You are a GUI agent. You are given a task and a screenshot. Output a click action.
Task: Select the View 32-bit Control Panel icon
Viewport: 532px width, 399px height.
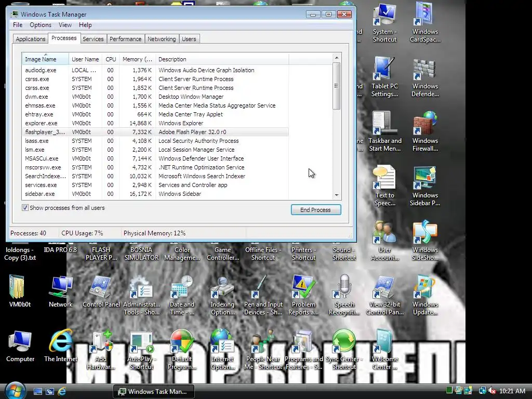coord(384,295)
